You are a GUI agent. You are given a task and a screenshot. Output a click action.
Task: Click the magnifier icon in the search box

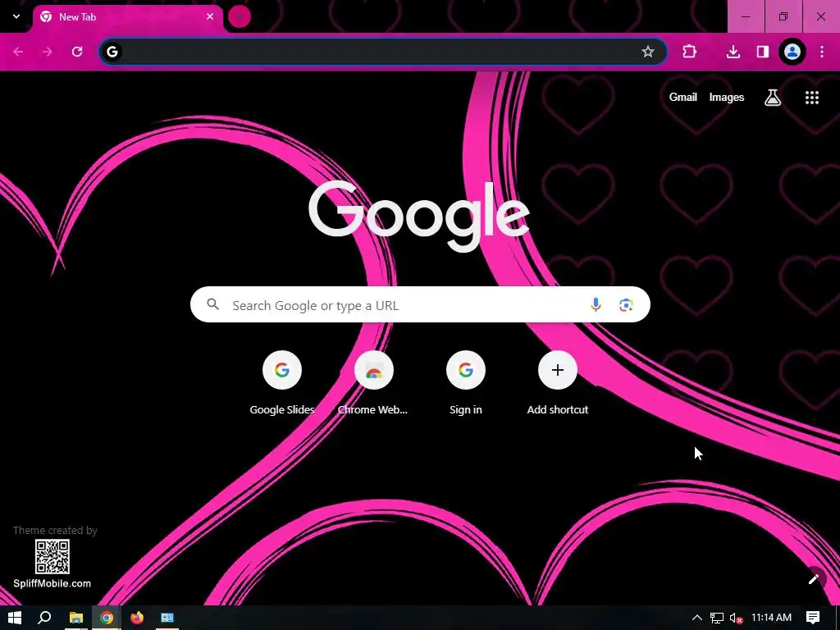pyautogui.click(x=212, y=304)
